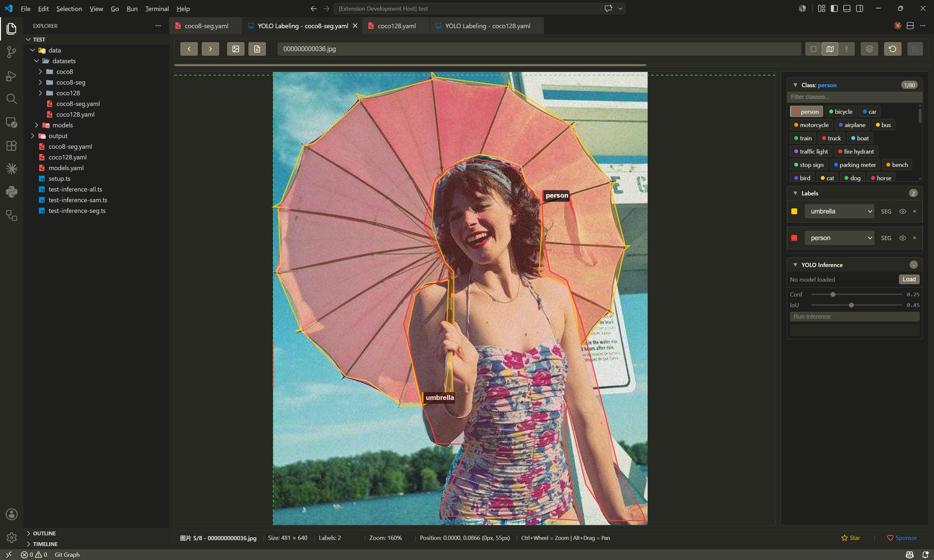Image resolution: width=934 pixels, height=560 pixels.
Task: Select the pose keypoint tool
Action: point(846,49)
